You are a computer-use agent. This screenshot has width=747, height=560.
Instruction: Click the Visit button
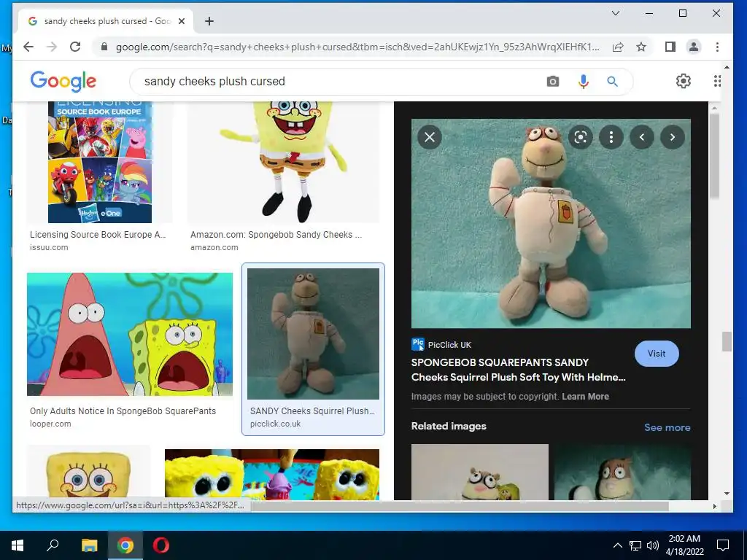[x=657, y=354]
